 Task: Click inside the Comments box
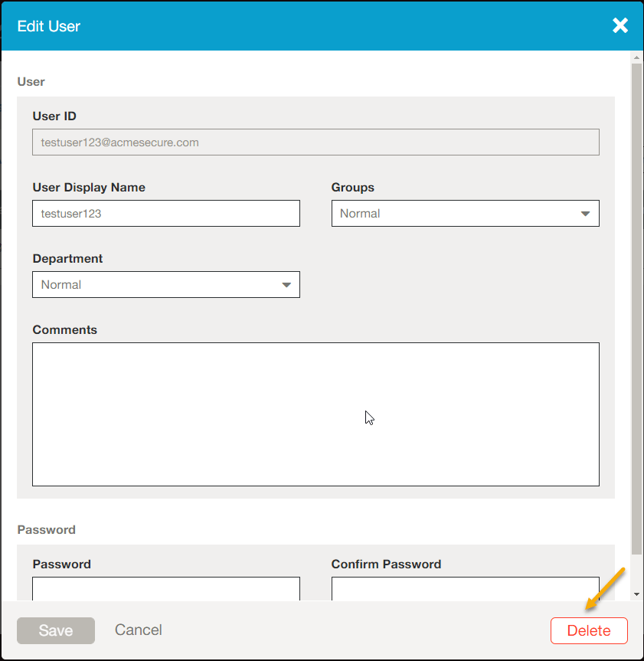[x=315, y=414]
